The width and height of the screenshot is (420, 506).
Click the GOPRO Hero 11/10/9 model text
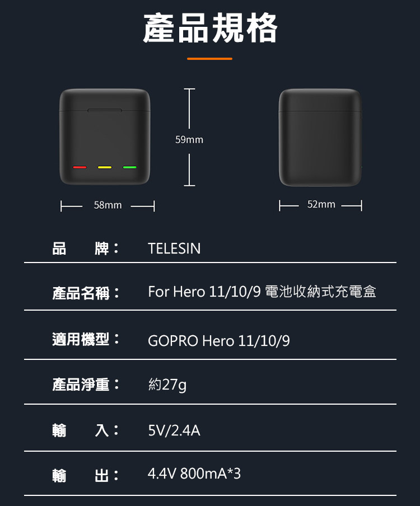(219, 341)
